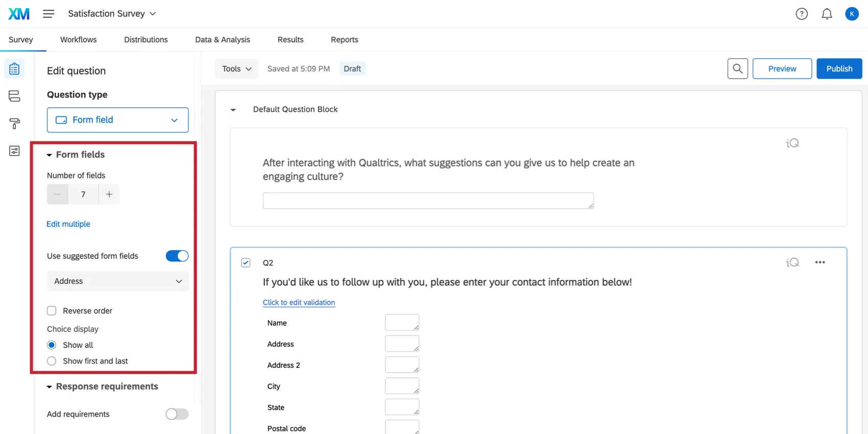Open the Survey flow sidebar icon
The image size is (868, 434).
tap(14, 96)
